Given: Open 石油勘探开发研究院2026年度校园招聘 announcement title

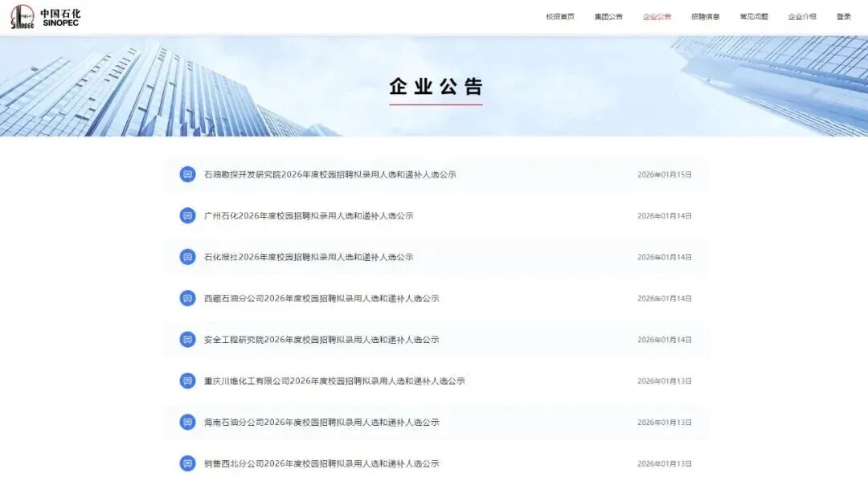Looking at the screenshot, I should tap(330, 174).
